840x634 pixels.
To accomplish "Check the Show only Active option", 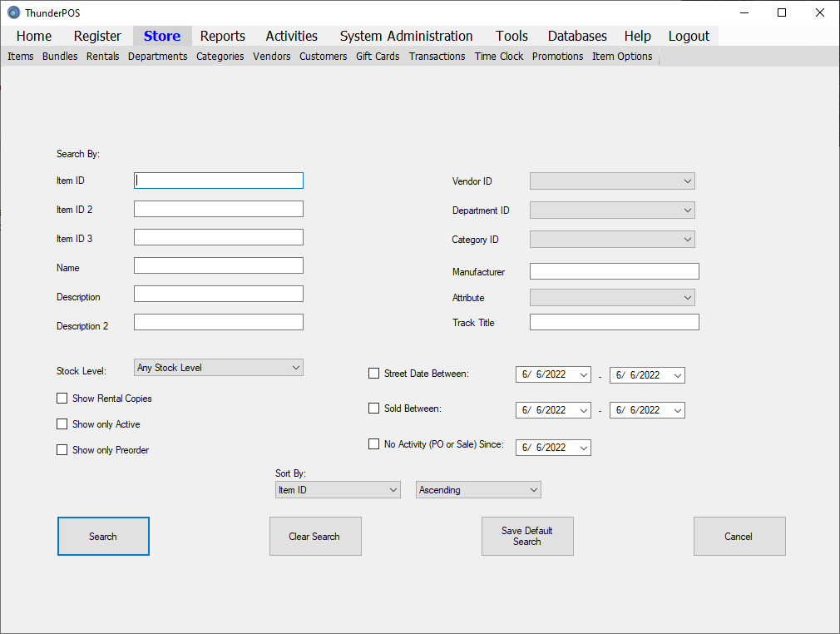I will pyautogui.click(x=62, y=424).
